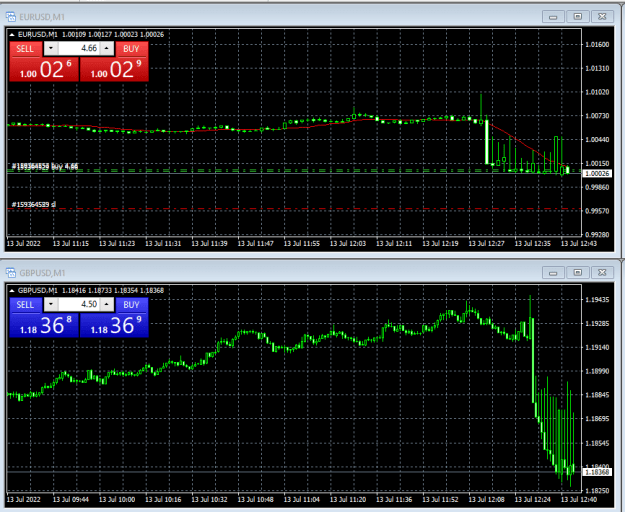Minimize the GBPUSD,M1 chart window
The image size is (625, 512).
click(553, 273)
